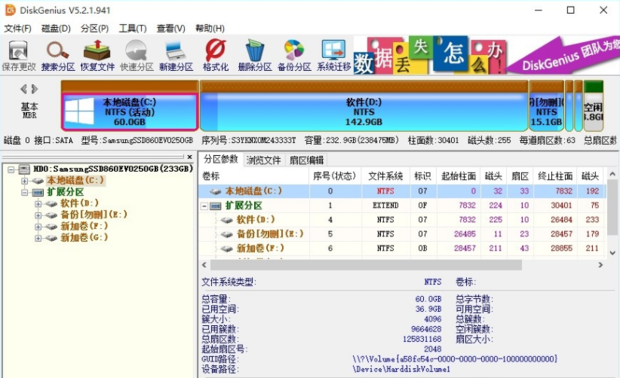Open the 工具(T) menu
The image size is (620, 378).
tap(132, 28)
